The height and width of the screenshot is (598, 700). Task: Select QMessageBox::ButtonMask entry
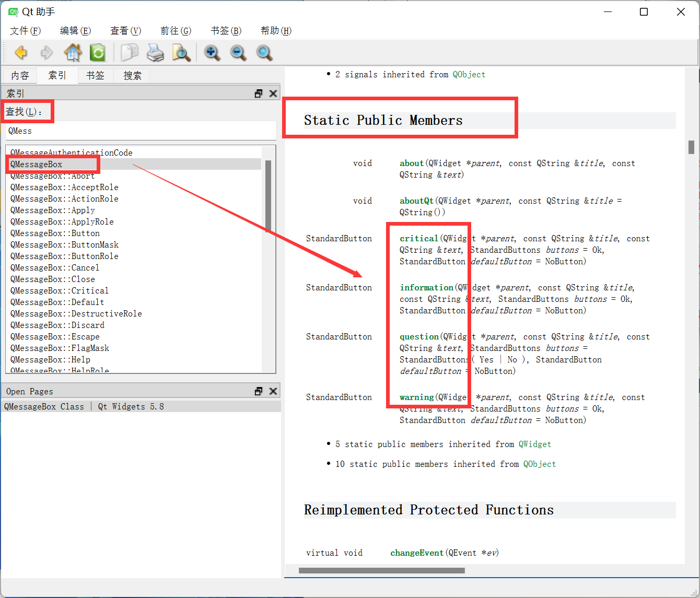coord(64,244)
